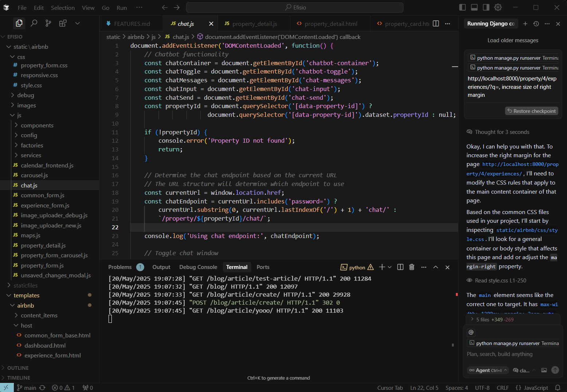Open remote window indicator in status bar
The image size is (567, 392).
tap(7, 388)
